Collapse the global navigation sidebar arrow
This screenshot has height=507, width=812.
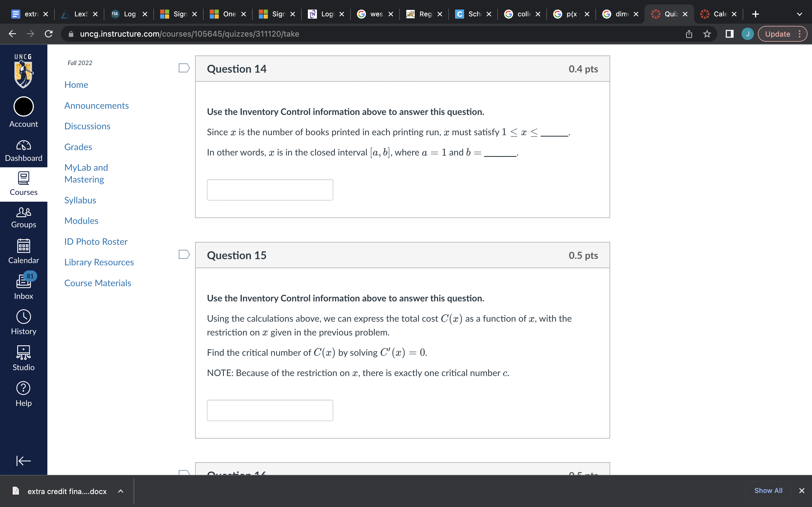(23, 461)
